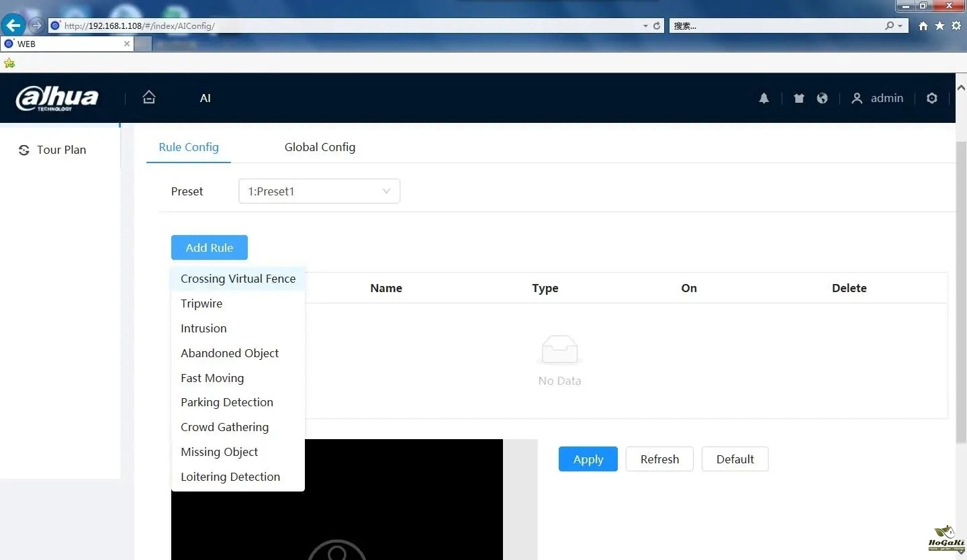Open browser favorites star icon
967x560 pixels.
tap(939, 26)
